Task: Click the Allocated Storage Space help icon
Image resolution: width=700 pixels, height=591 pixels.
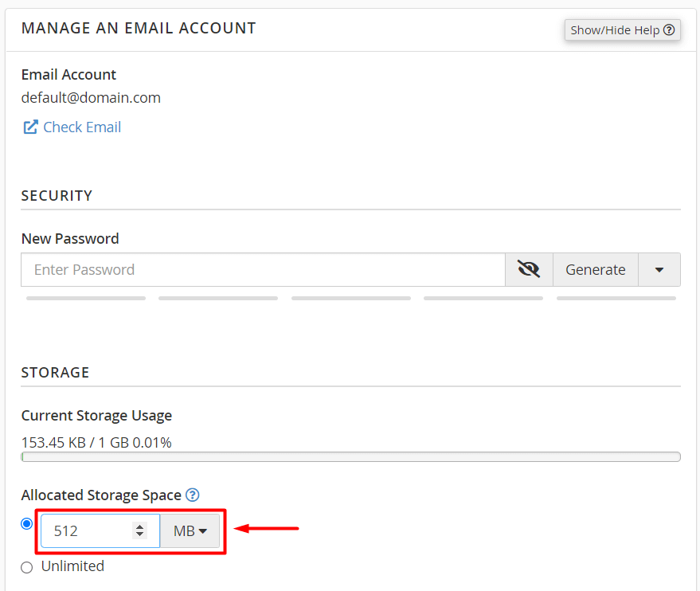Action: tap(193, 495)
